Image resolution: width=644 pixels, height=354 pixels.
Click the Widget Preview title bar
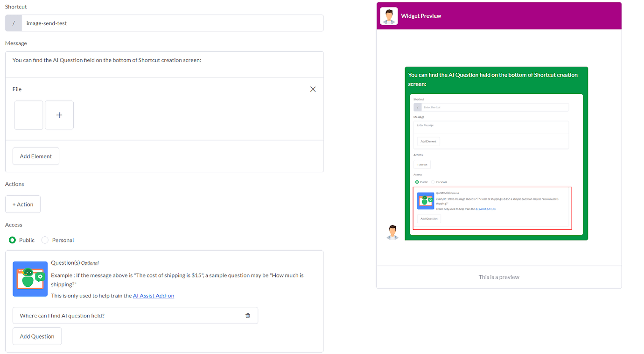[x=420, y=15]
